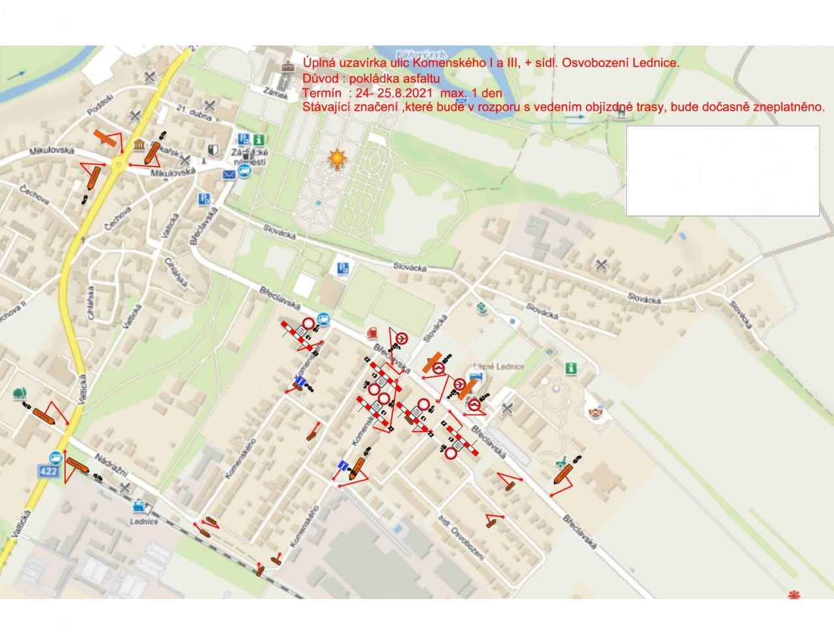834x644 pixels.
Task: Click the orange star marker in castle gardens
Action: 337,158
